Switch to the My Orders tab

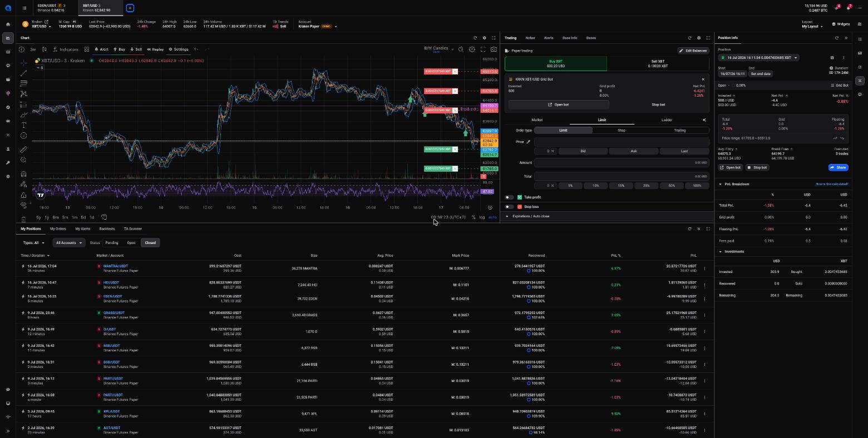tap(58, 228)
